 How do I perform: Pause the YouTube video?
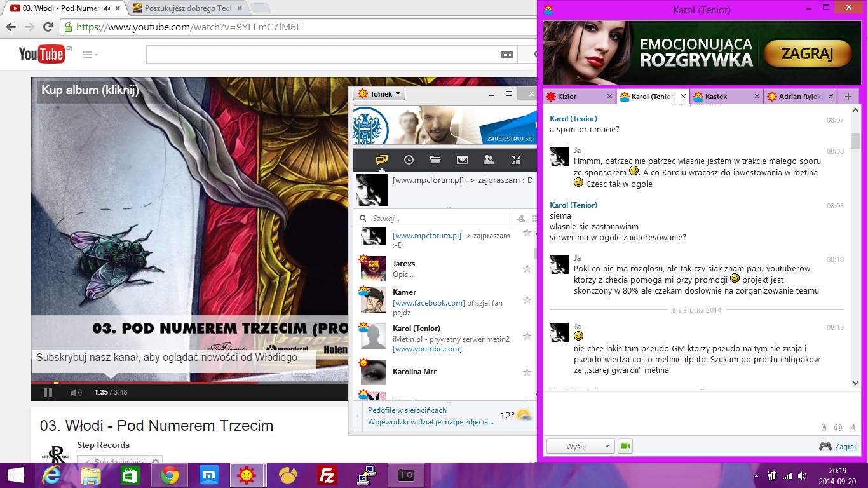point(48,392)
